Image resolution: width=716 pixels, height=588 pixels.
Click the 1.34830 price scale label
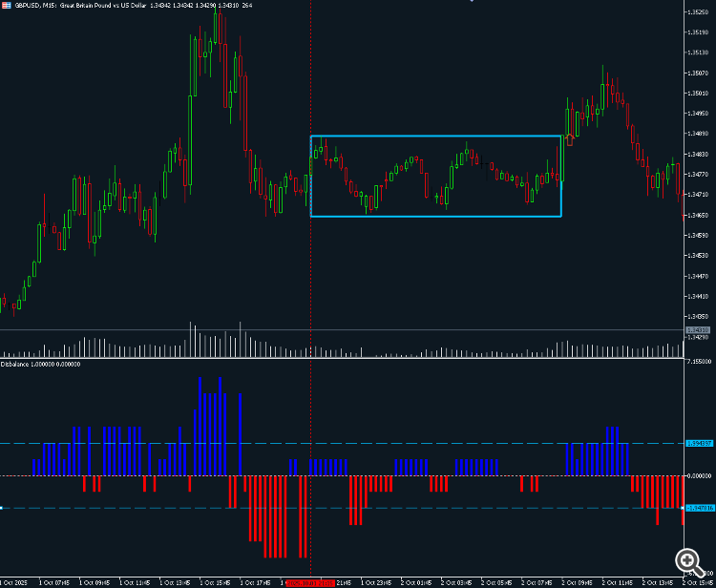coord(698,155)
